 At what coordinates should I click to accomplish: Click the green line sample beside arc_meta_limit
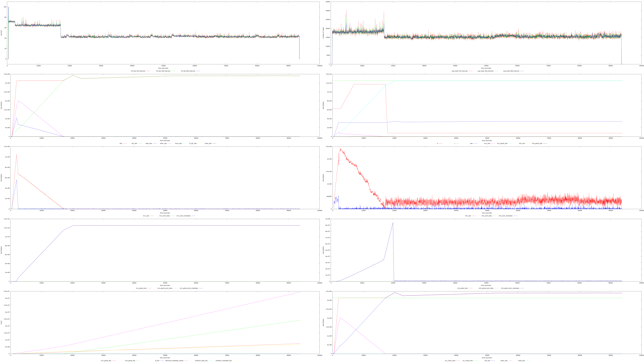pos(476,361)
